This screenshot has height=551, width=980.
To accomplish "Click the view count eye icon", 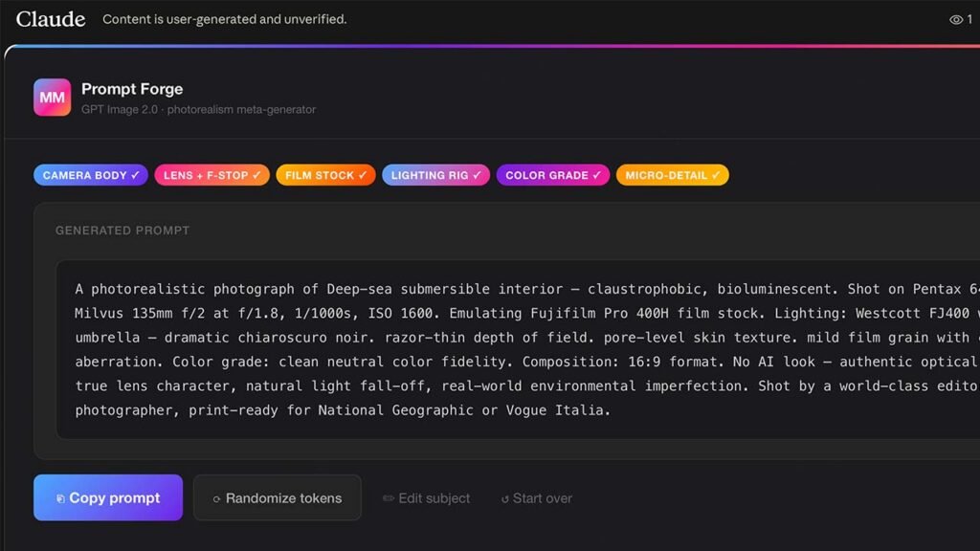I will point(956,20).
